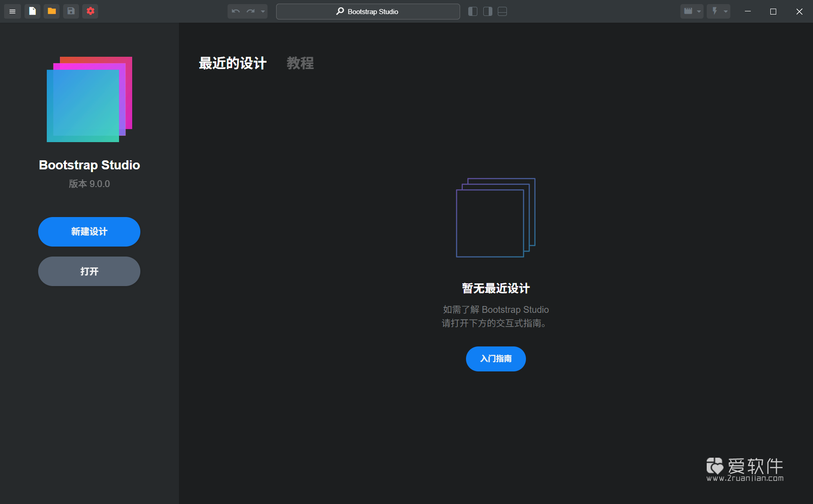
Task: Click the redo arrow icon
Action: [x=250, y=11]
